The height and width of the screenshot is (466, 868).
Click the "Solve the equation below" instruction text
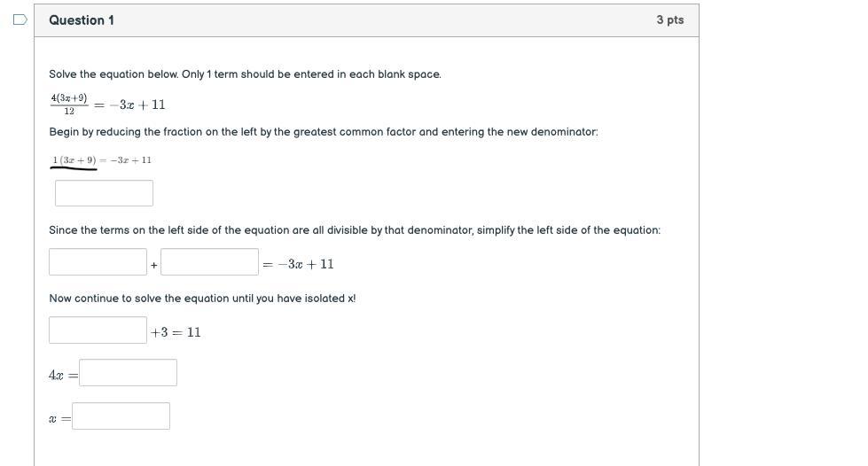coord(245,74)
